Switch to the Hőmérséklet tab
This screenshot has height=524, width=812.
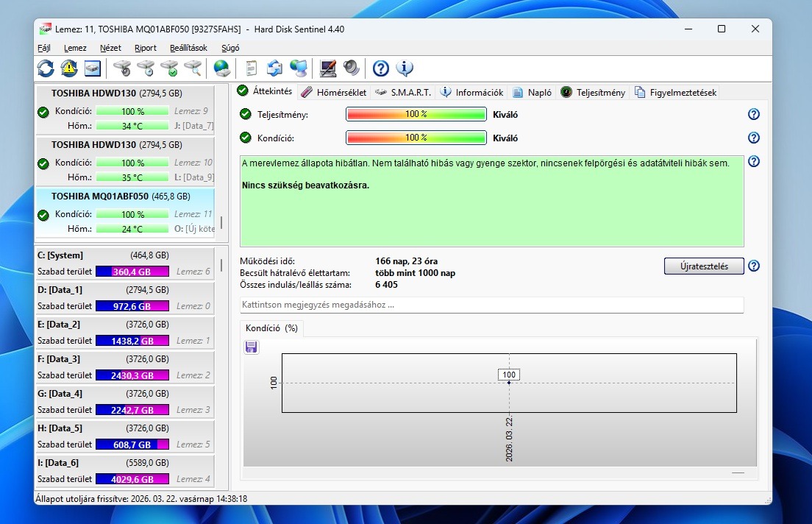pos(334,92)
